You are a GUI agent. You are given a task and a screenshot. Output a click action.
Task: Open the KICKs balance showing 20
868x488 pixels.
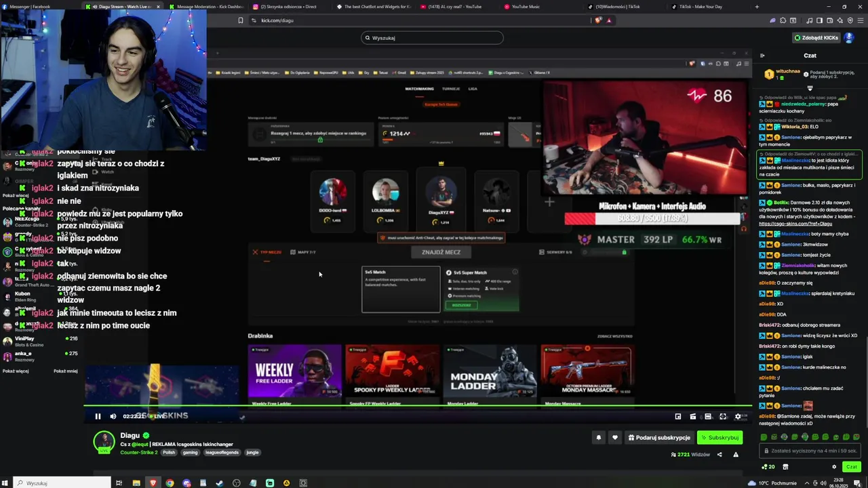pyautogui.click(x=768, y=467)
